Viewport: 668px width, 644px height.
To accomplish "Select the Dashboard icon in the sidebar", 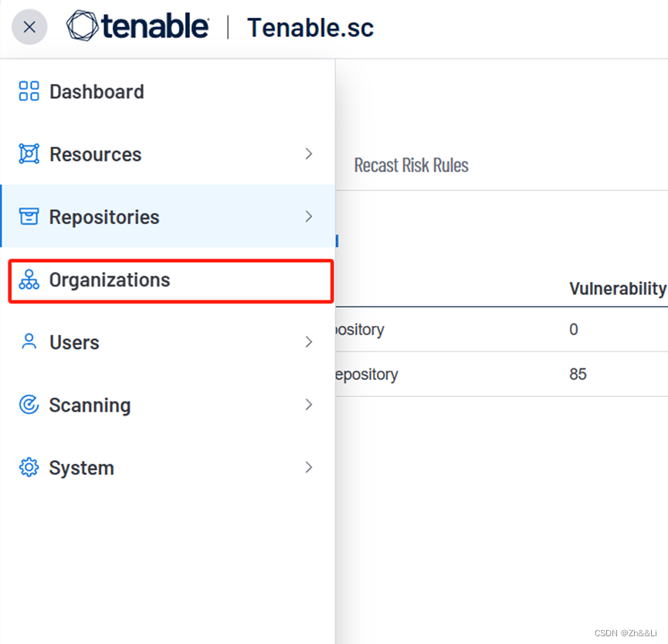I will tap(29, 91).
